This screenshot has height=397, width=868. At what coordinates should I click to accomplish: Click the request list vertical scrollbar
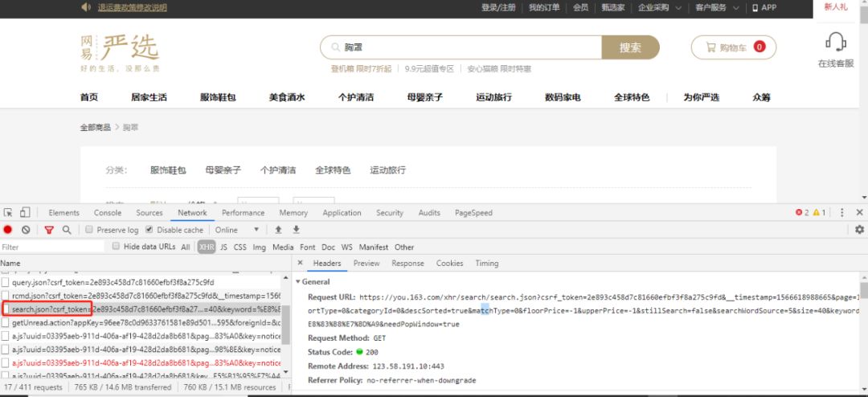(x=285, y=324)
